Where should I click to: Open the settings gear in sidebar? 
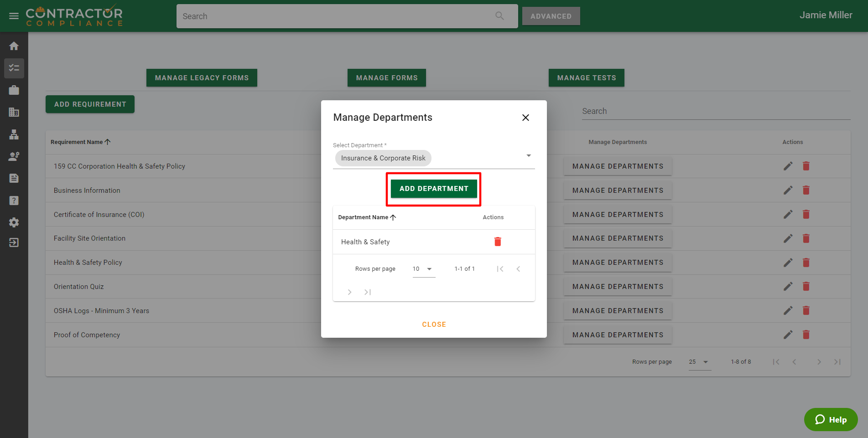(14, 222)
